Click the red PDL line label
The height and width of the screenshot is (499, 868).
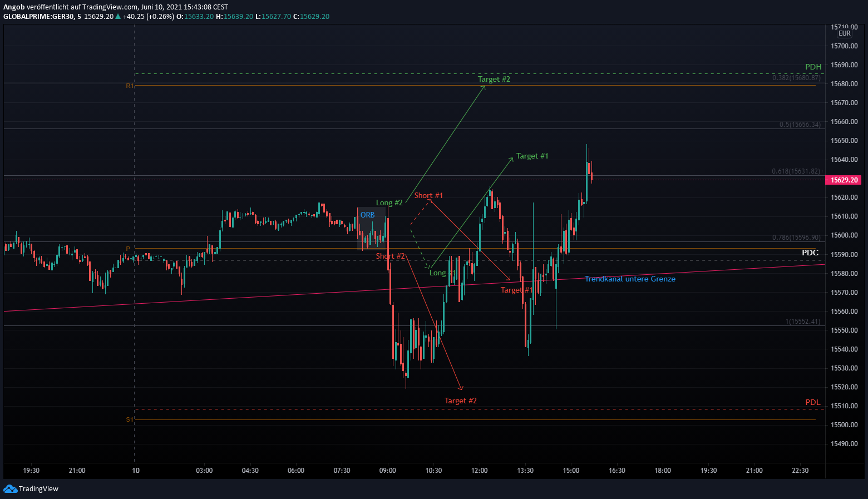coord(812,403)
